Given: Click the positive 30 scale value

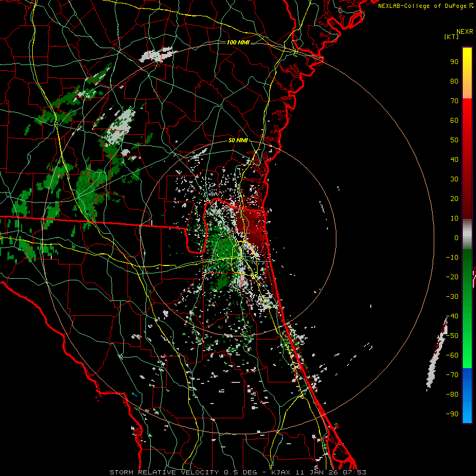Looking at the screenshot, I should tap(454, 179).
